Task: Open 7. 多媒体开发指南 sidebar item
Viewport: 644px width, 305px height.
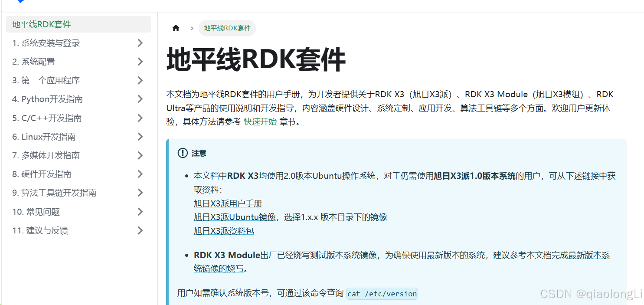Action: tap(46, 155)
